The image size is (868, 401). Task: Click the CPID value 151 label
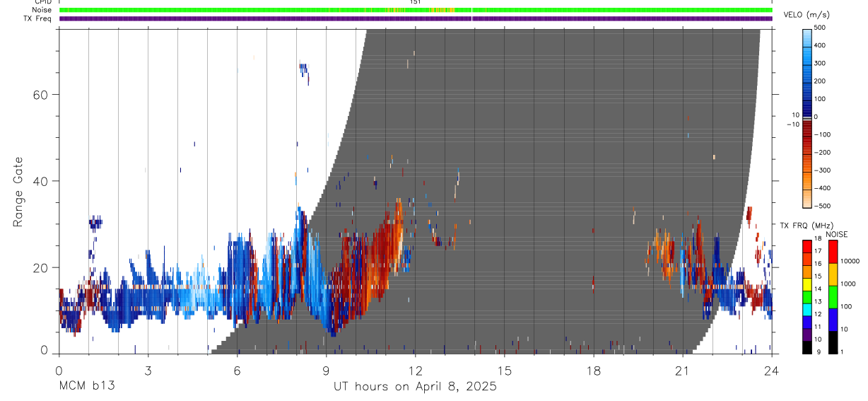click(416, 2)
